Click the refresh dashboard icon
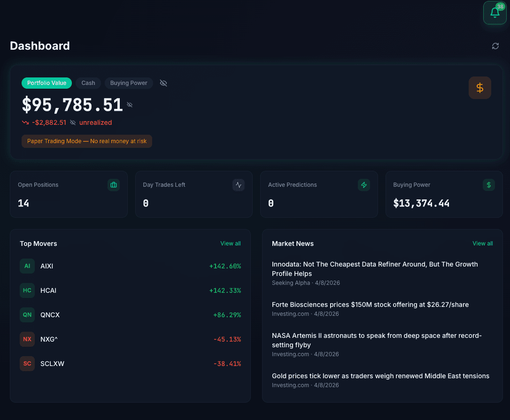The image size is (510, 420). (495, 46)
